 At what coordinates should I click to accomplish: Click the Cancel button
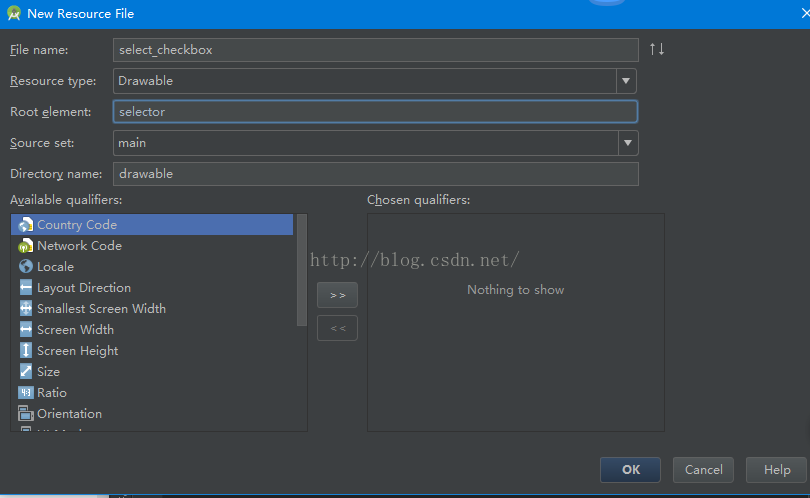coord(703,470)
